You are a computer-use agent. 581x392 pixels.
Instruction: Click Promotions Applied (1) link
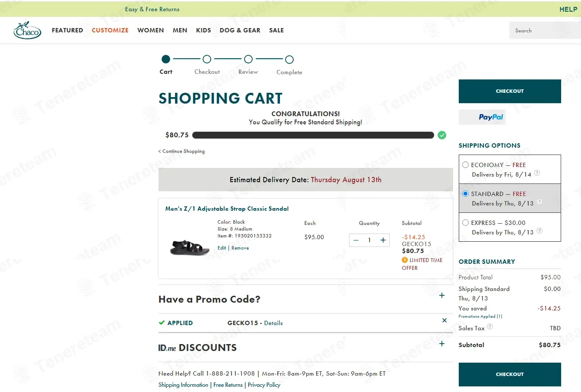pyautogui.click(x=480, y=316)
